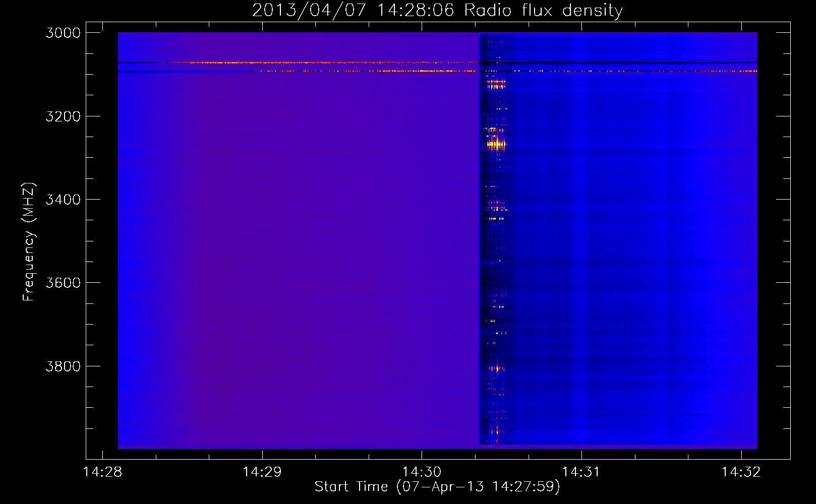Image resolution: width=816 pixels, height=504 pixels.
Task: Click the "Frequency (MHZ)" y-axis label
Action: (29, 242)
